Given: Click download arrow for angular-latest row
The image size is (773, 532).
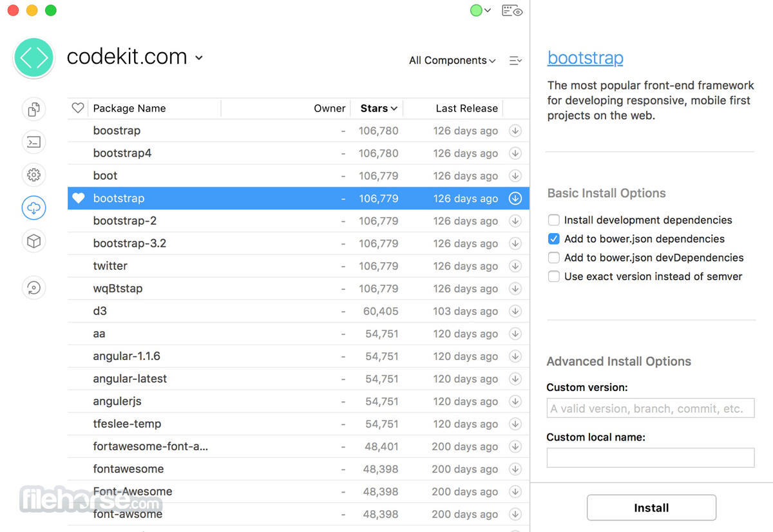Looking at the screenshot, I should click(x=515, y=379).
